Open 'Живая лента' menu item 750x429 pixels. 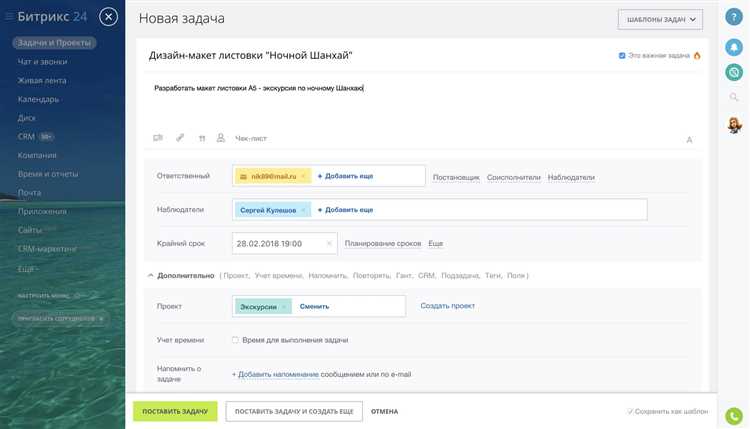[x=42, y=80]
